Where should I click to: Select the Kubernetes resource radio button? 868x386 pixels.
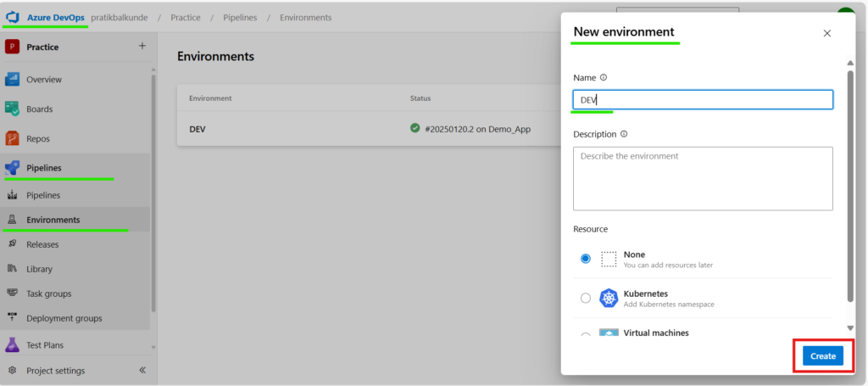pyautogui.click(x=586, y=298)
